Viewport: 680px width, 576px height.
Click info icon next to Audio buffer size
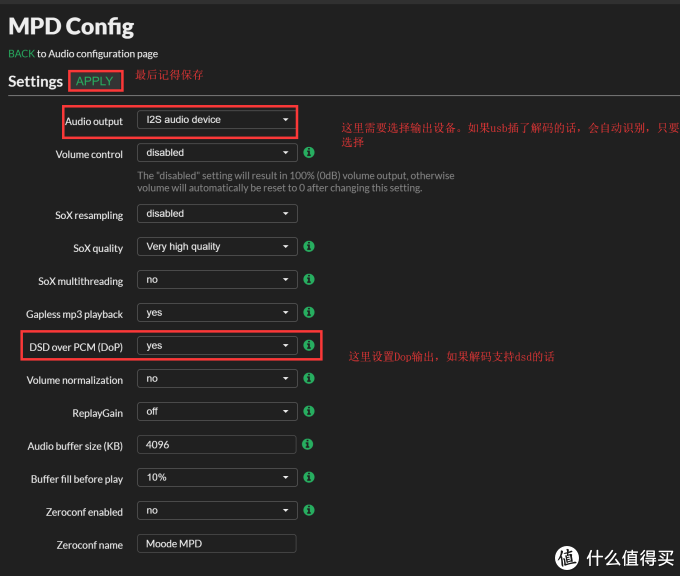(309, 444)
